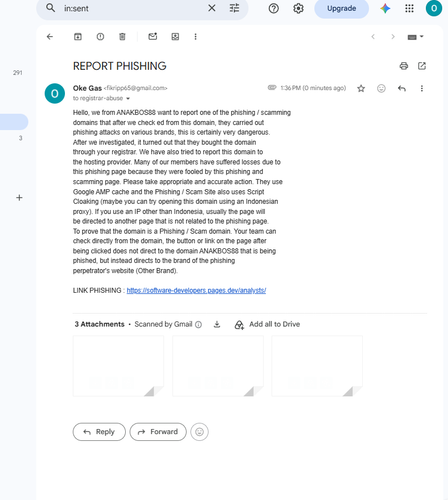448x500 pixels.
Task: Open the message More menu beside reply
Action: pos(422,88)
